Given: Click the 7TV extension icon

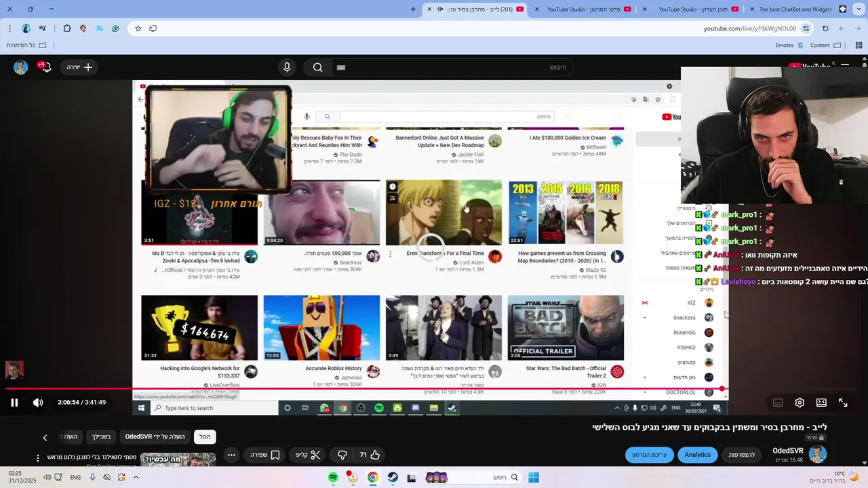Looking at the screenshot, I should tap(99, 28).
